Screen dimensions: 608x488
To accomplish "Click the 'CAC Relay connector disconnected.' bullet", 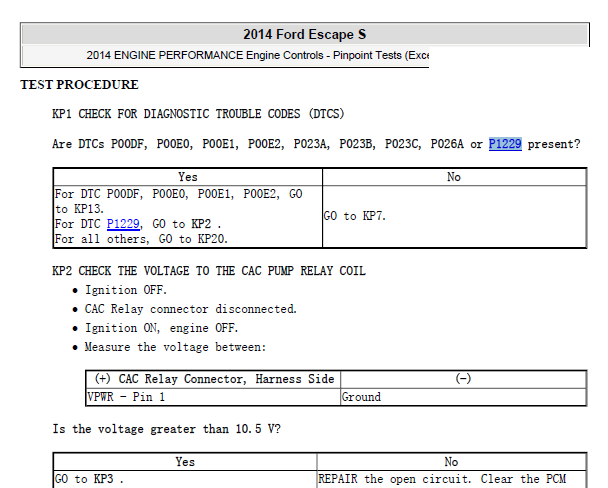I will 191,309.
